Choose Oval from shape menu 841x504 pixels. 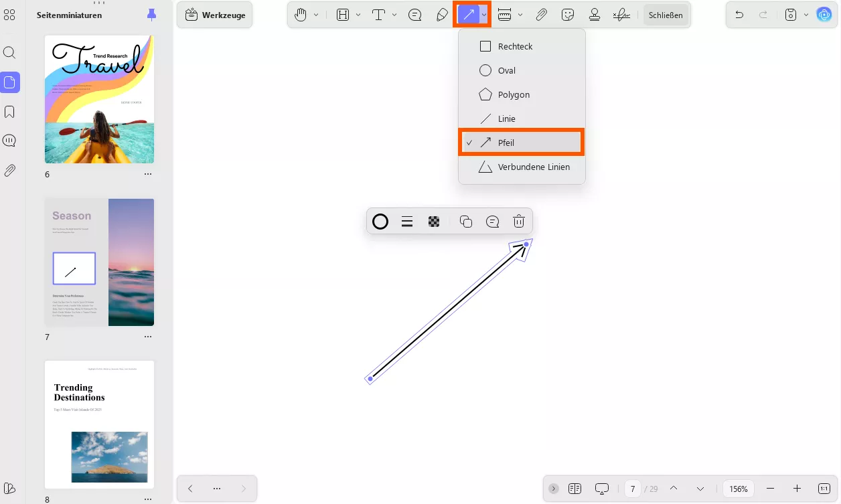tap(522, 70)
